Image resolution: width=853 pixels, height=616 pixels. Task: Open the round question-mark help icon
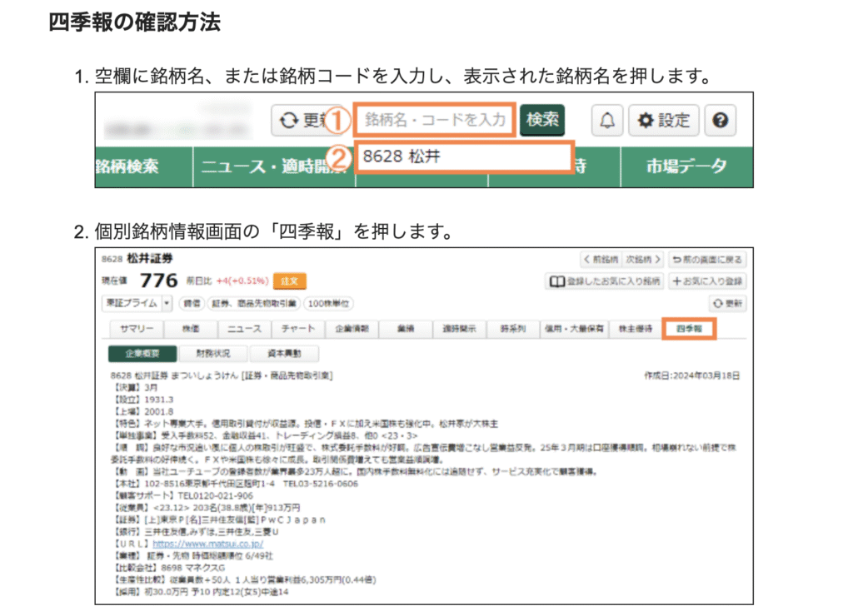coord(721,120)
